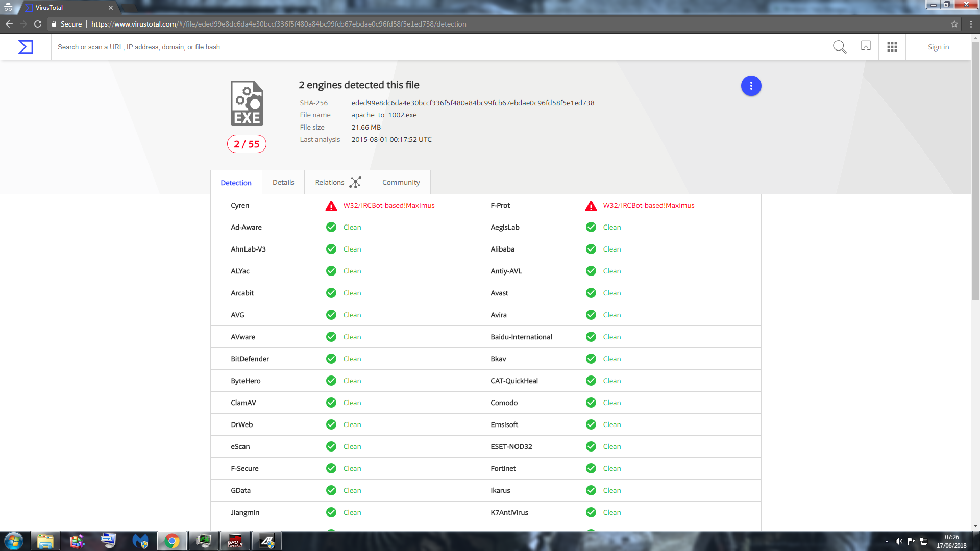Screen dimensions: 980x551
Task: Click the file name apache_to_1002.exe
Action: [x=384, y=115]
